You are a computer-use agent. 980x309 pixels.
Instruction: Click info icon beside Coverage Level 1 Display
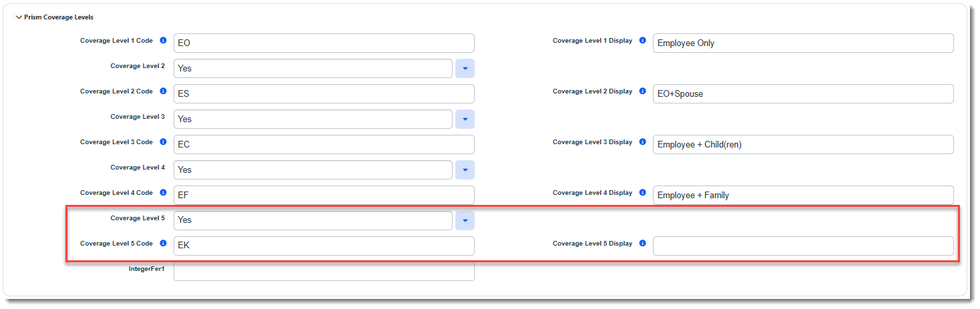point(642,41)
